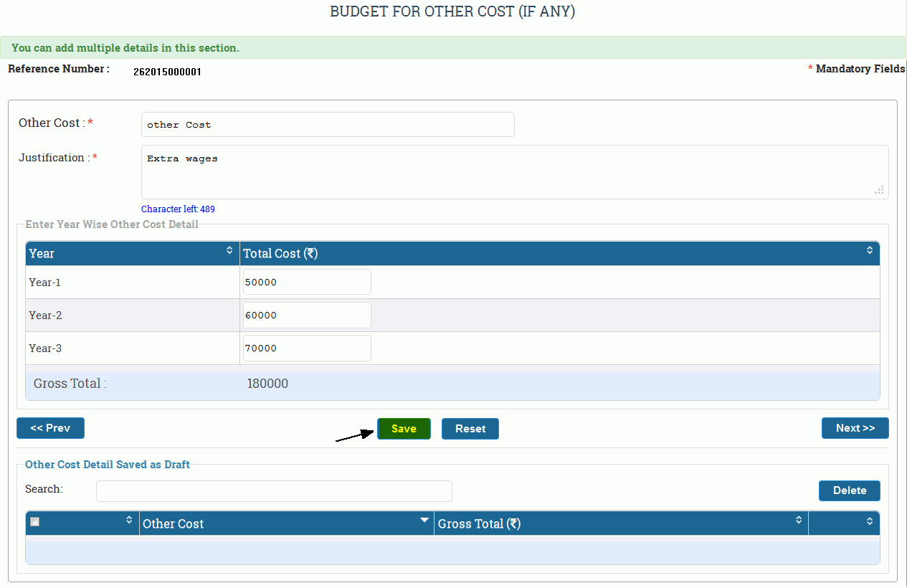Select the Year-1 total cost field
The height and width of the screenshot is (588, 907).
click(x=307, y=282)
